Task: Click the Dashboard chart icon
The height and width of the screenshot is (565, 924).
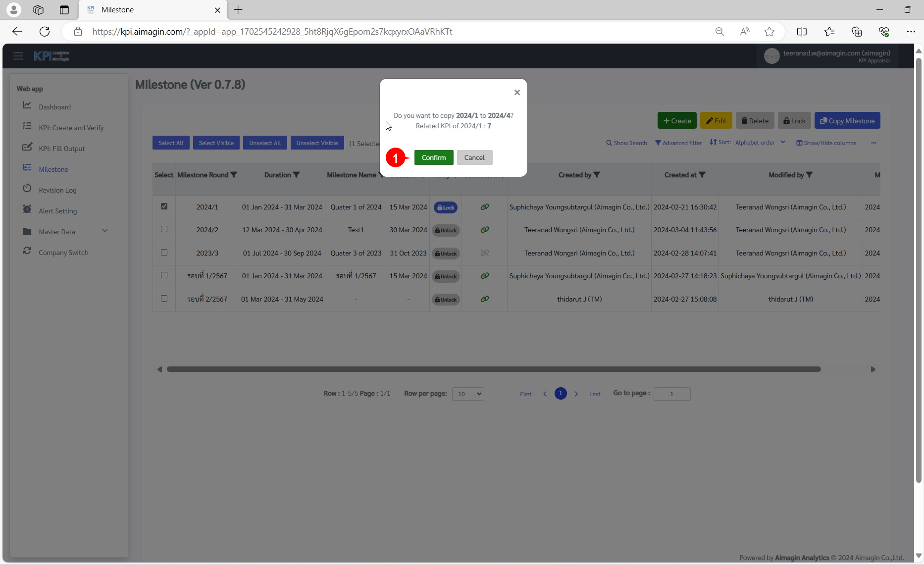Action: tap(27, 105)
